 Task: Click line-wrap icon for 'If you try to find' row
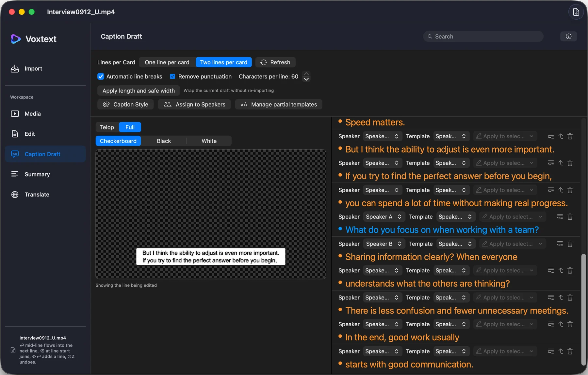(551, 163)
